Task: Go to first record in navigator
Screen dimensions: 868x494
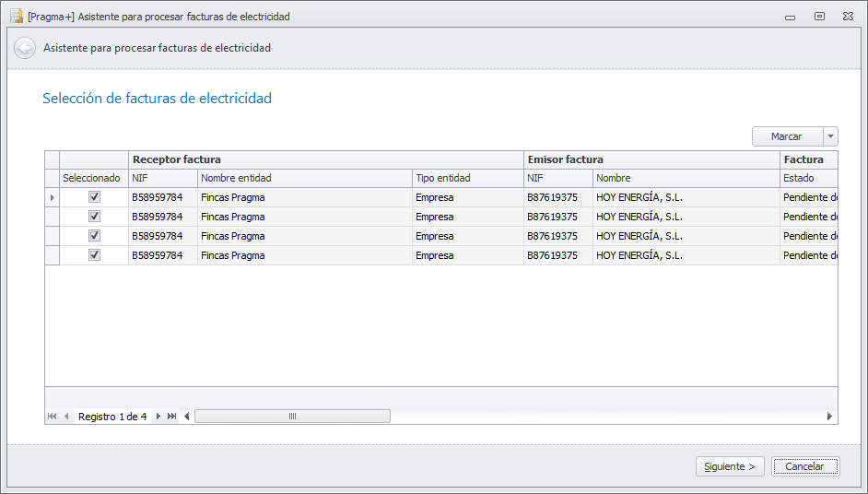Action: tap(53, 417)
